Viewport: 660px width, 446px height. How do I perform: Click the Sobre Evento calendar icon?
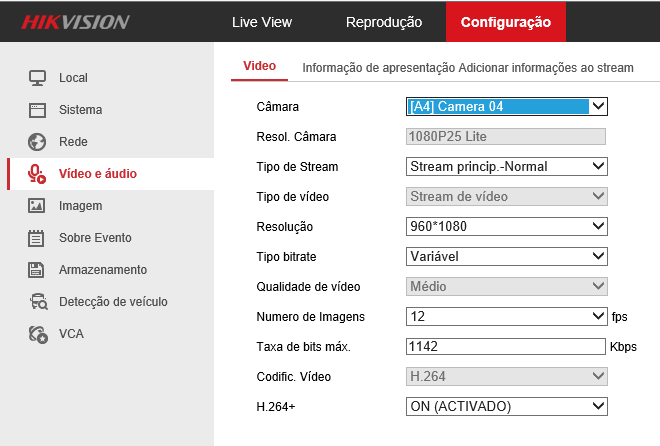(x=37, y=238)
